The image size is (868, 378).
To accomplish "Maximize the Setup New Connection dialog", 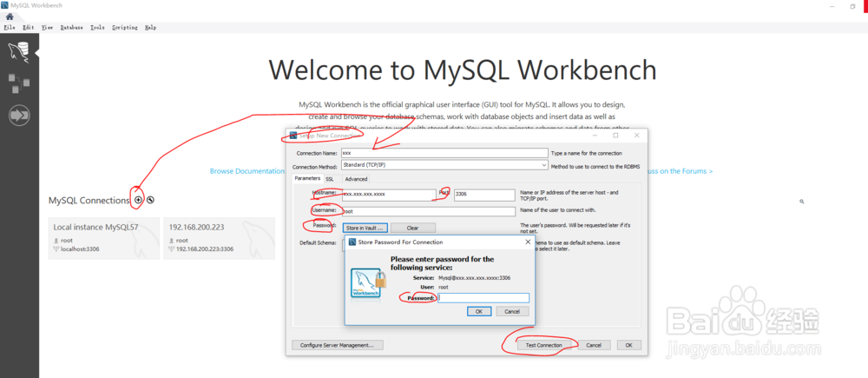I will click(615, 136).
